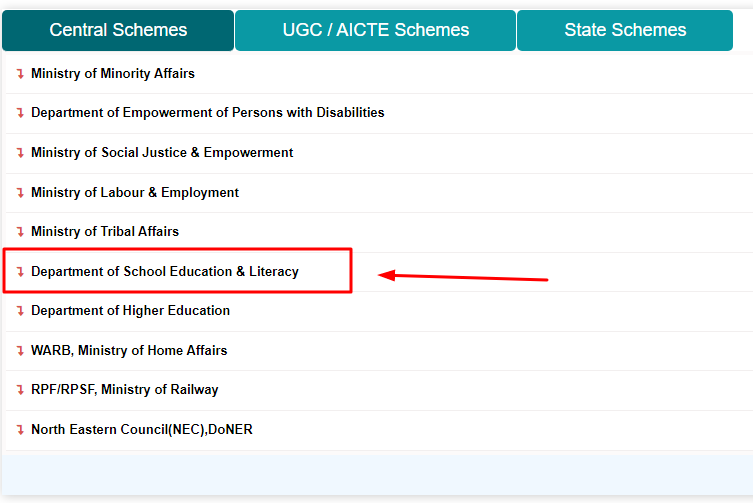Click arrow icon next to Department of Empowerment of Persons with Disabilities
The height and width of the screenshot is (503, 753).
(x=20, y=113)
